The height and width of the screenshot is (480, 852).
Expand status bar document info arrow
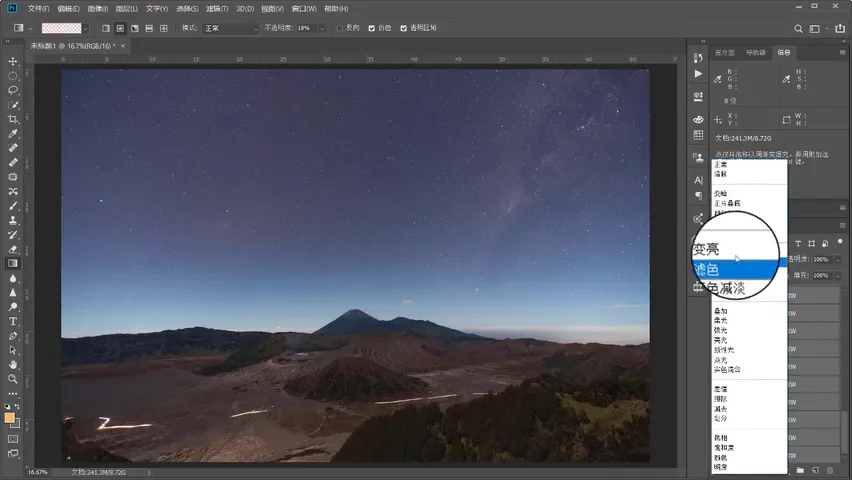coord(148,472)
